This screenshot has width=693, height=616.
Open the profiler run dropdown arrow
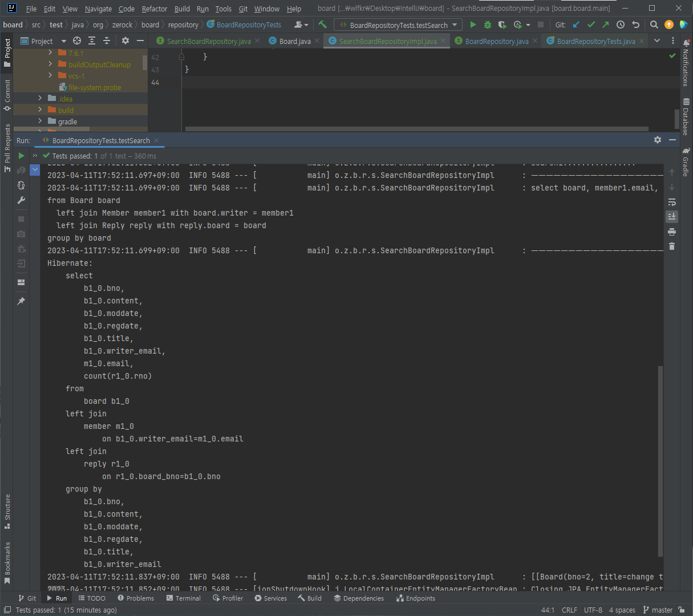tap(528, 25)
